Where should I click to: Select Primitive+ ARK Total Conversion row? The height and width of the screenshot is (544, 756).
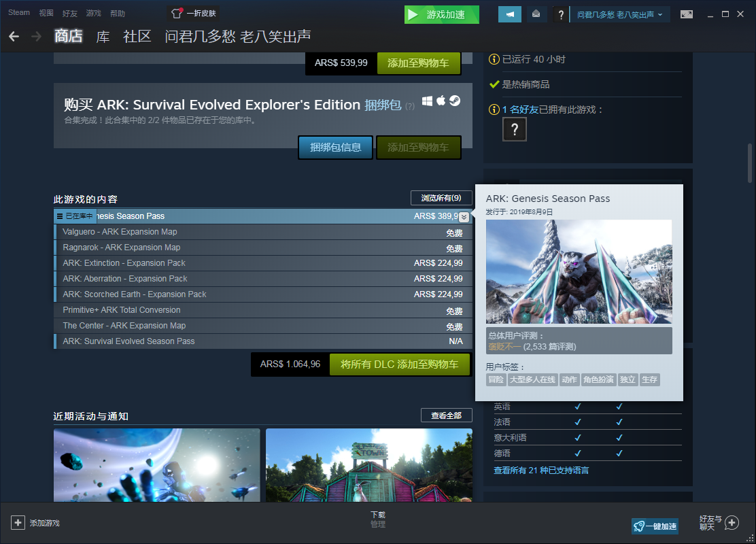263,310
